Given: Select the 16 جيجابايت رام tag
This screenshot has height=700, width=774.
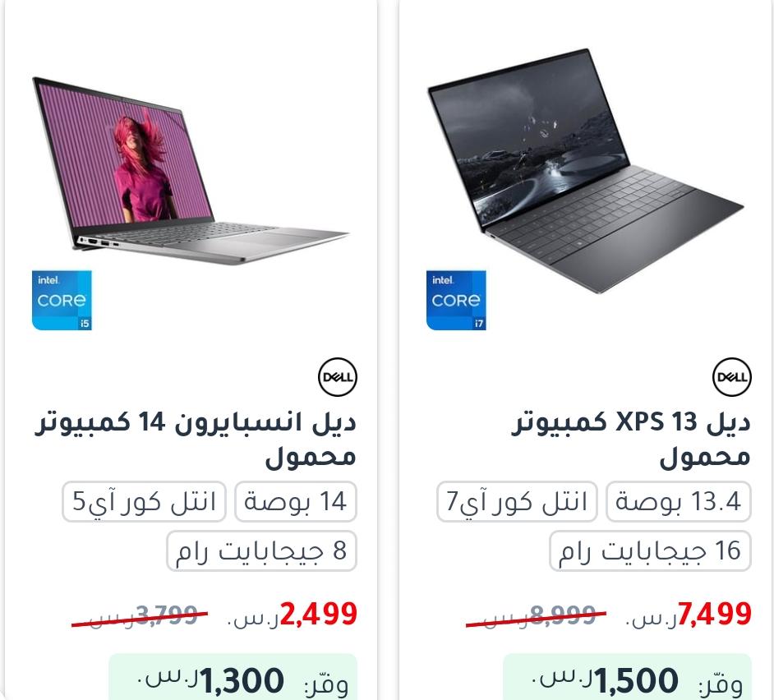Looking at the screenshot, I should 650,551.
